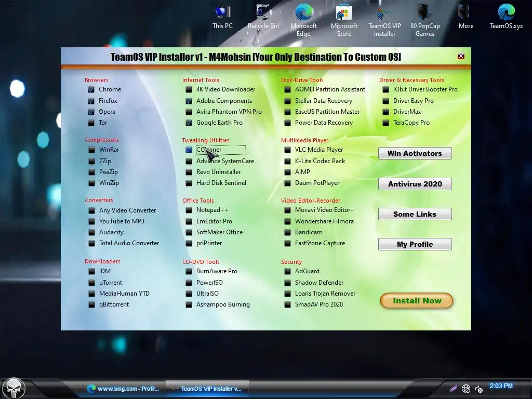Image resolution: width=532 pixels, height=399 pixels.
Task: Open Recycle Bin on desktop
Action: [x=263, y=17]
